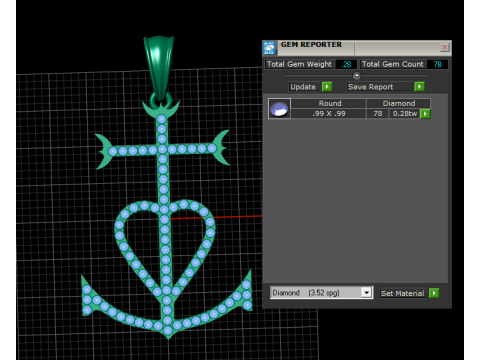Click green arrow beside 0.28tw

point(425,114)
